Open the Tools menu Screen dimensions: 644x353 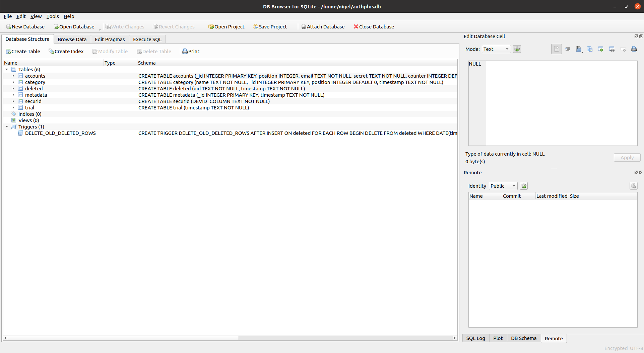click(x=53, y=16)
